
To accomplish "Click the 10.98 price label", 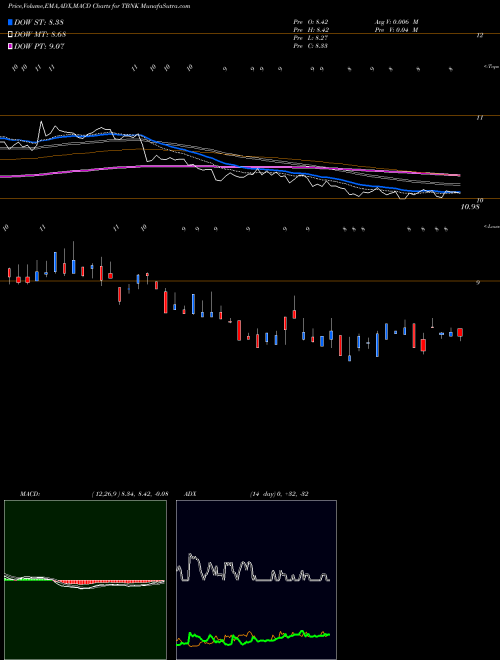I will 471,207.
